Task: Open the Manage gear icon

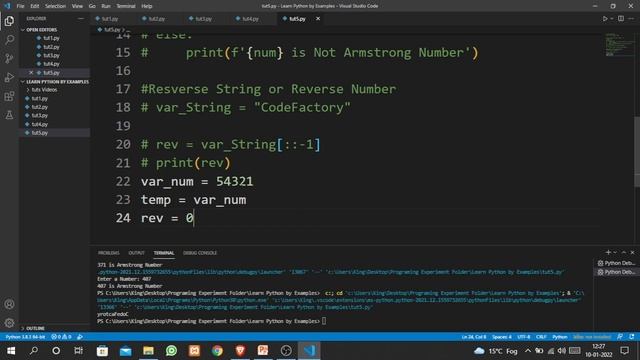Action: pos(9,323)
